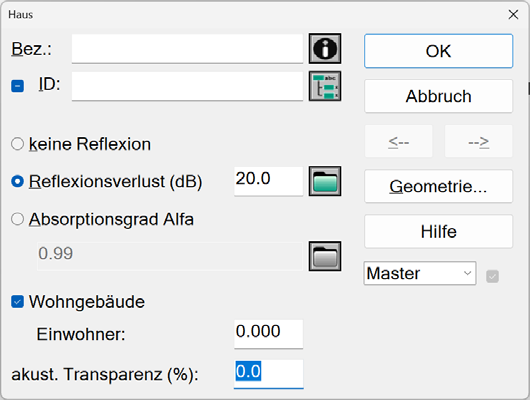
Task: Select the keine Reflexion radio option
Action: pyautogui.click(x=17, y=144)
